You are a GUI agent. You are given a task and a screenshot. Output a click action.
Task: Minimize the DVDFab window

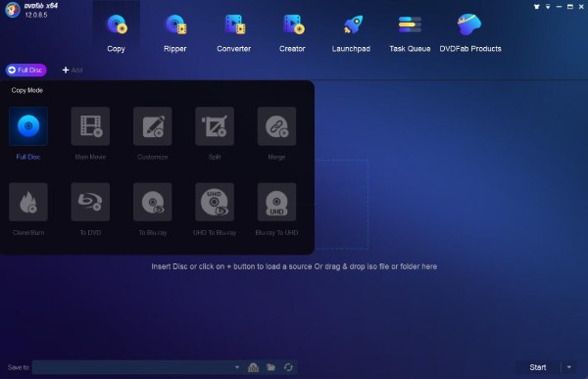click(559, 7)
